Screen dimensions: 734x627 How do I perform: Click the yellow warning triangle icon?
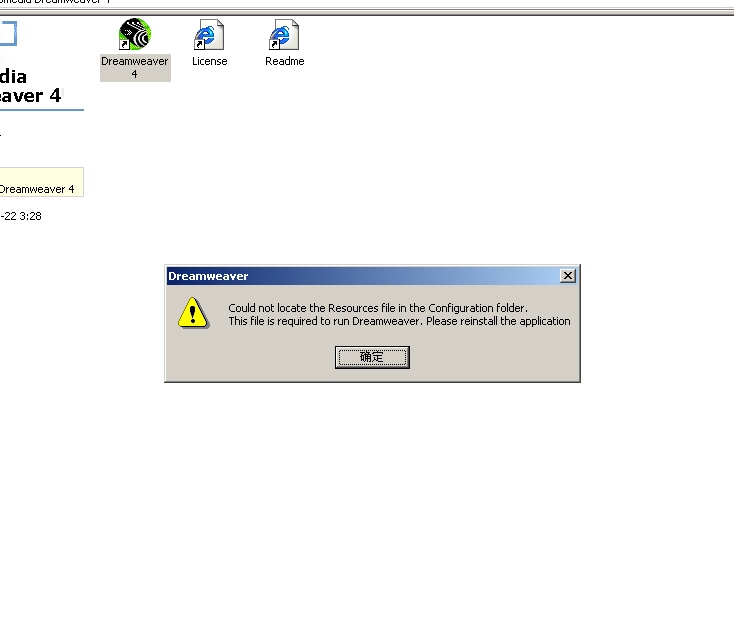[x=193, y=313]
